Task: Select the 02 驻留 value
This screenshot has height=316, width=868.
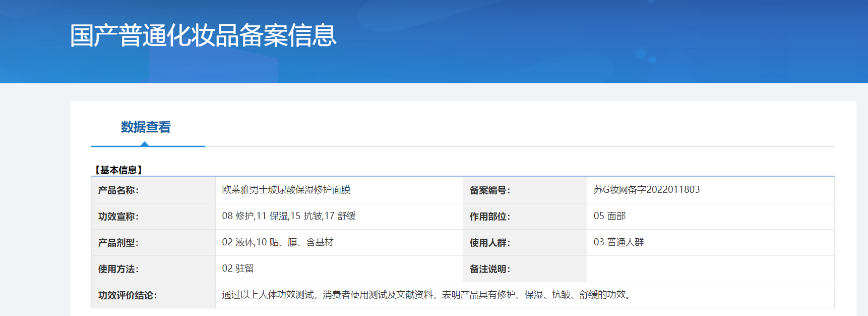Action: click(x=238, y=269)
